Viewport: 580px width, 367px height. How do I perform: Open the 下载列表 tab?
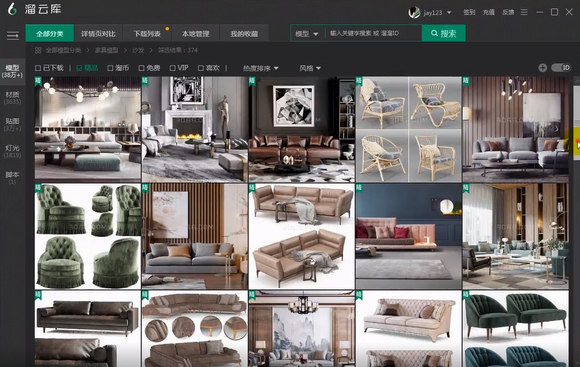[x=147, y=34]
